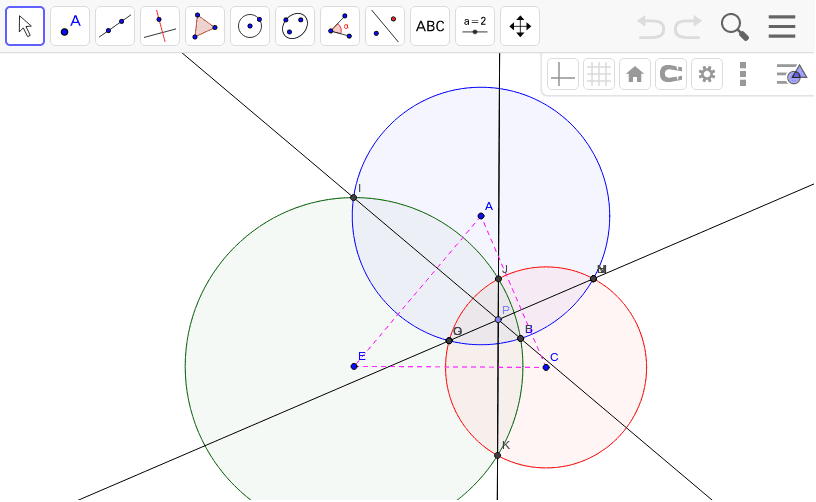Select Circle with Center through Point tool
816x502 pixels.
250,26
